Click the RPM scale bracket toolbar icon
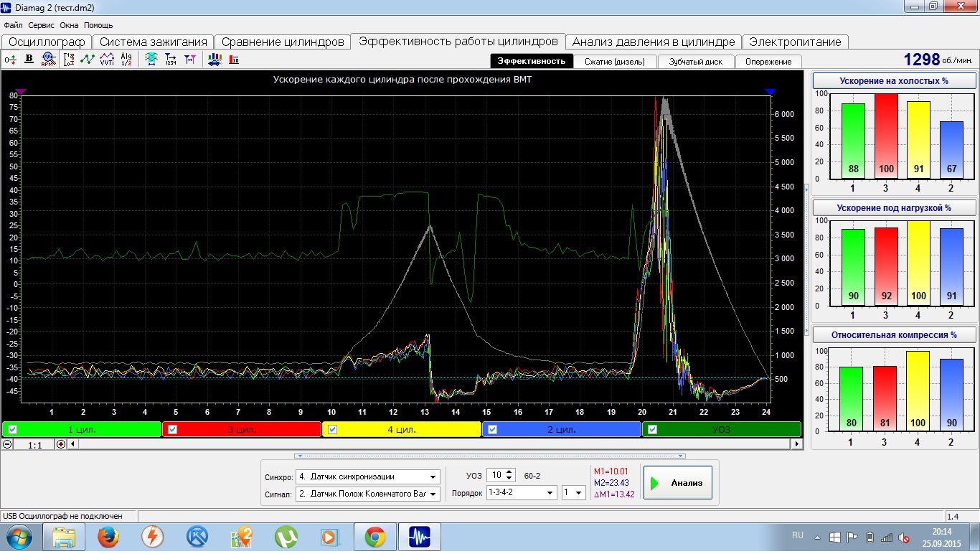980x554 pixels. (x=70, y=60)
